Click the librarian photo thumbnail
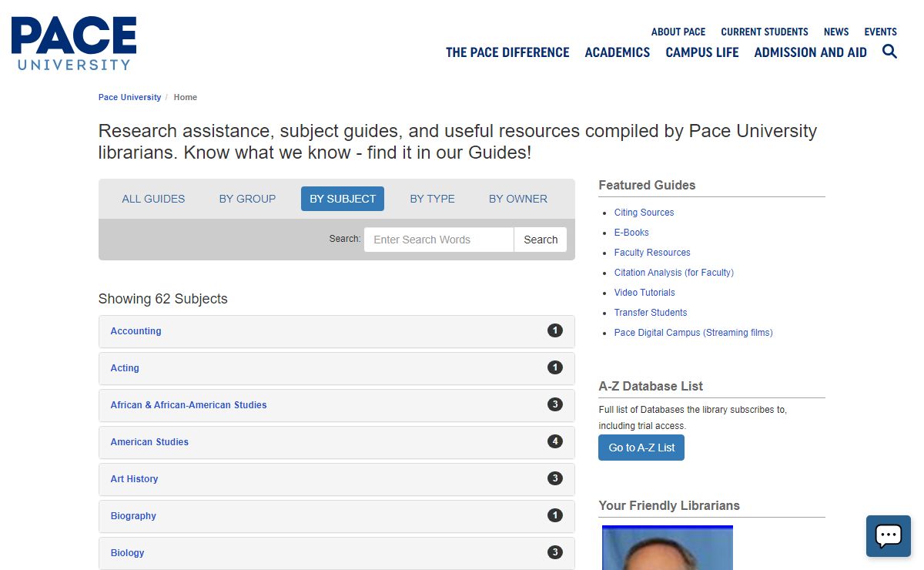Image resolution: width=924 pixels, height=570 pixels. pyautogui.click(x=668, y=548)
